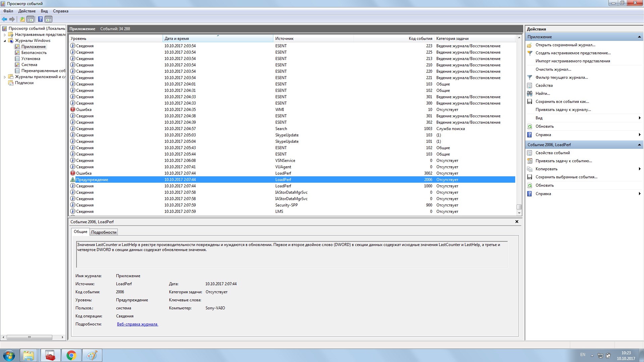Viewport: 644px width, 362px height.
Task: Expand Журналы приложений и служб node
Action: click(5, 77)
